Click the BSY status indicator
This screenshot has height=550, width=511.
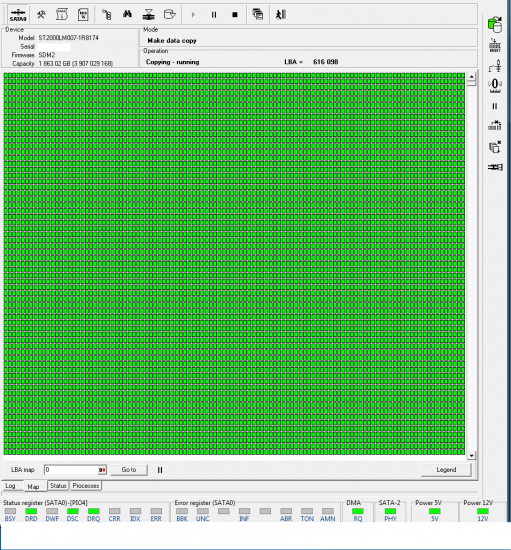coord(10,511)
